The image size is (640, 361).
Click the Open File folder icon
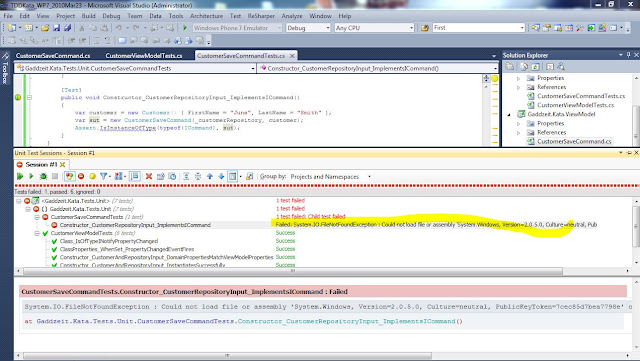tap(45, 28)
